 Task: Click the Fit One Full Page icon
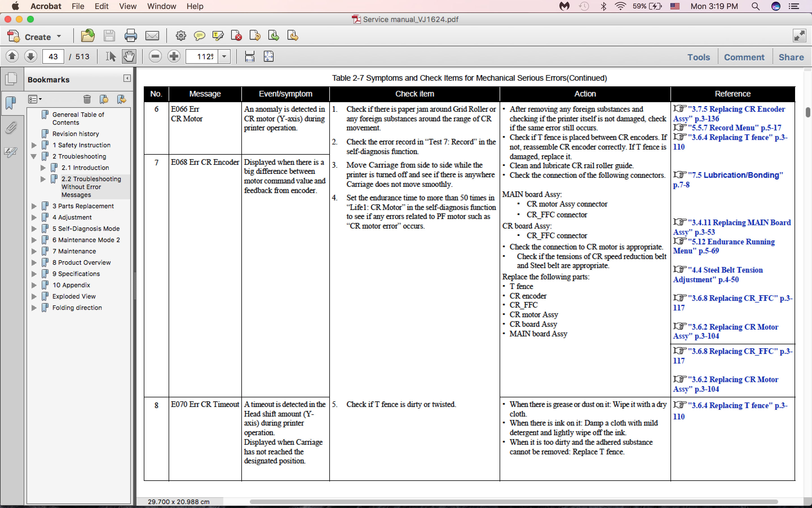pos(269,56)
